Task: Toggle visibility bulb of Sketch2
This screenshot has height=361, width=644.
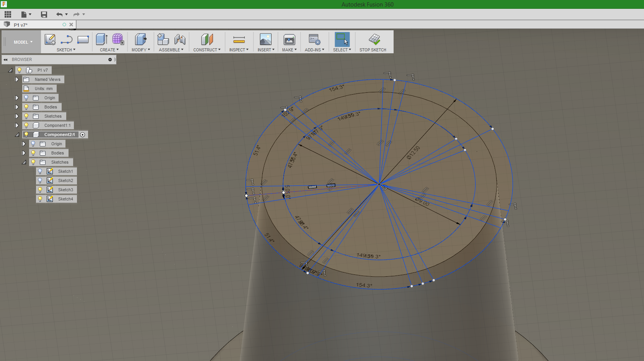Action: (40, 180)
